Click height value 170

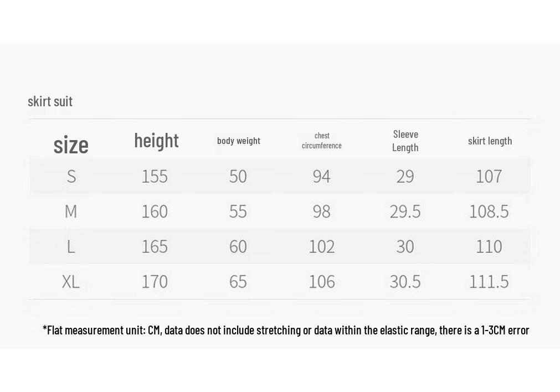[x=155, y=282]
